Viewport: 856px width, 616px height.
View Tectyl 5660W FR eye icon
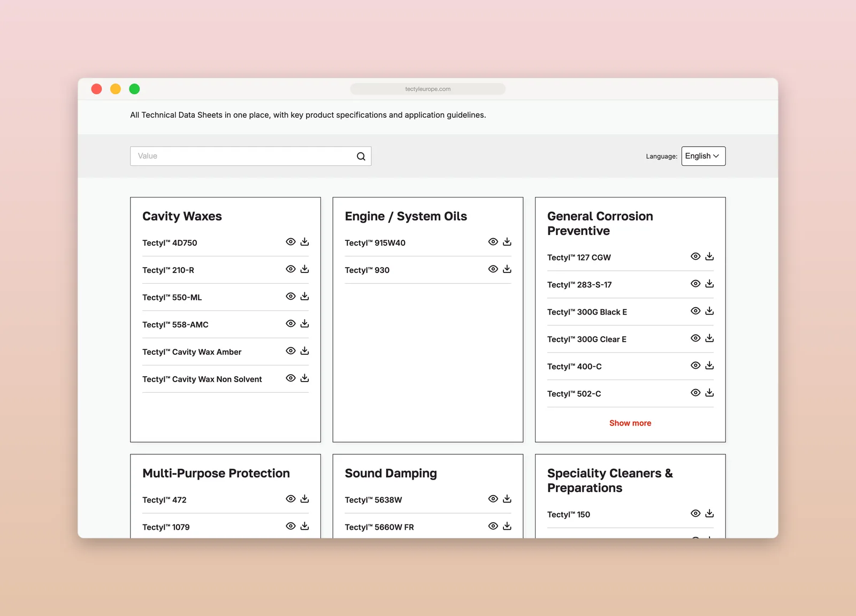pos(493,526)
